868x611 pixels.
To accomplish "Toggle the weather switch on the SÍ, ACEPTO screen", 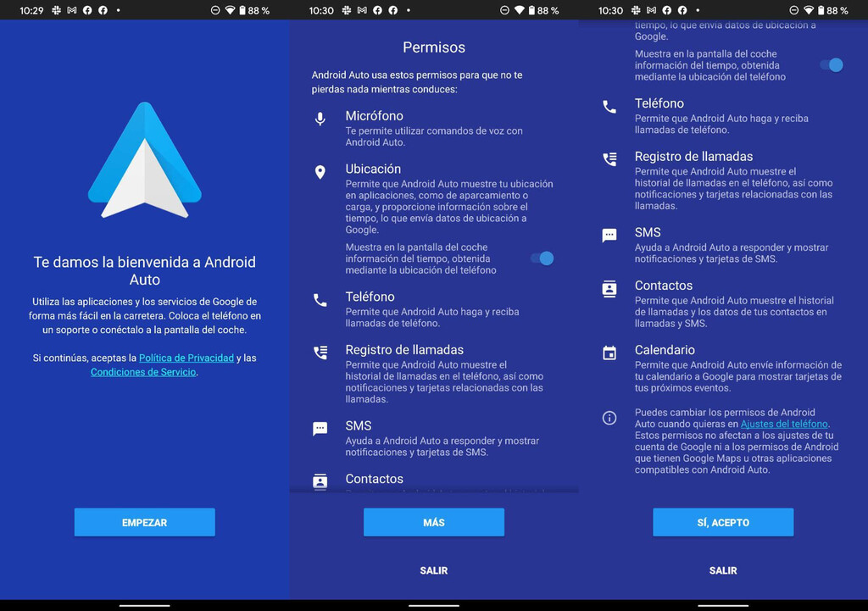I will coord(832,65).
